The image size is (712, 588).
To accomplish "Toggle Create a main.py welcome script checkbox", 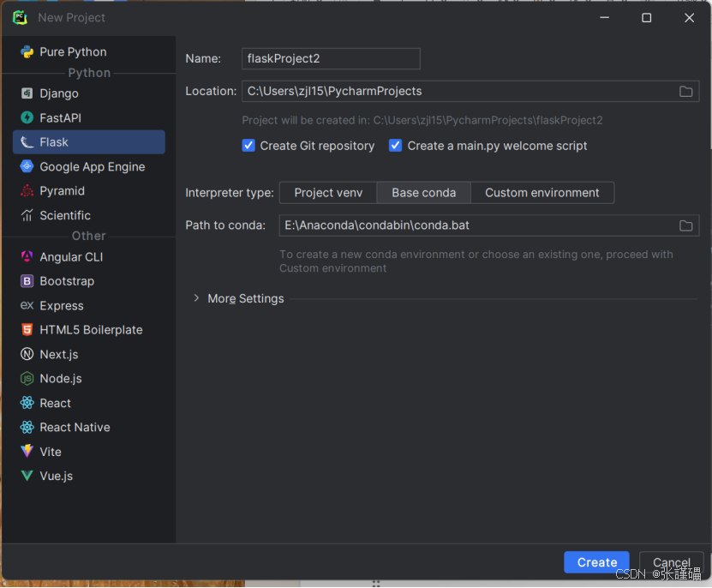I will coord(396,146).
